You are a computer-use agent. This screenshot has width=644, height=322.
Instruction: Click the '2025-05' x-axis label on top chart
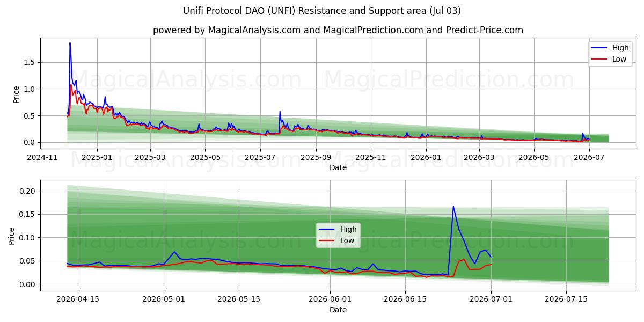click(x=204, y=157)
